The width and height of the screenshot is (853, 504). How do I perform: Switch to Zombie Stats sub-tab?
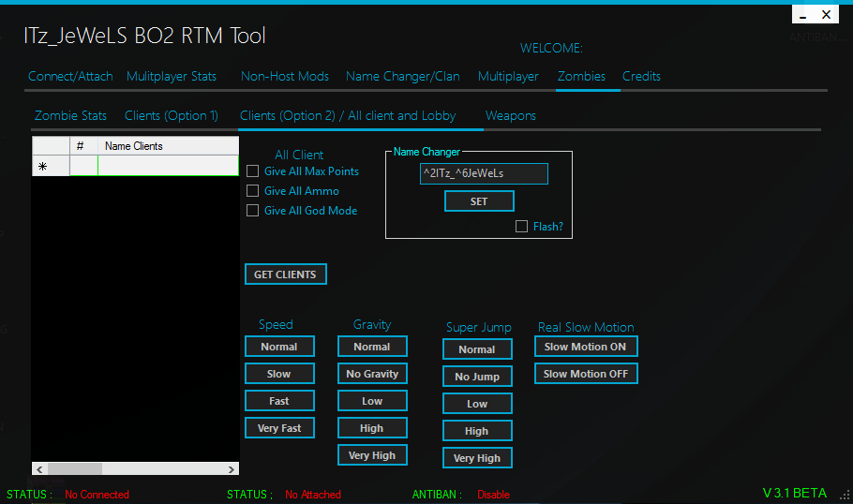click(70, 115)
